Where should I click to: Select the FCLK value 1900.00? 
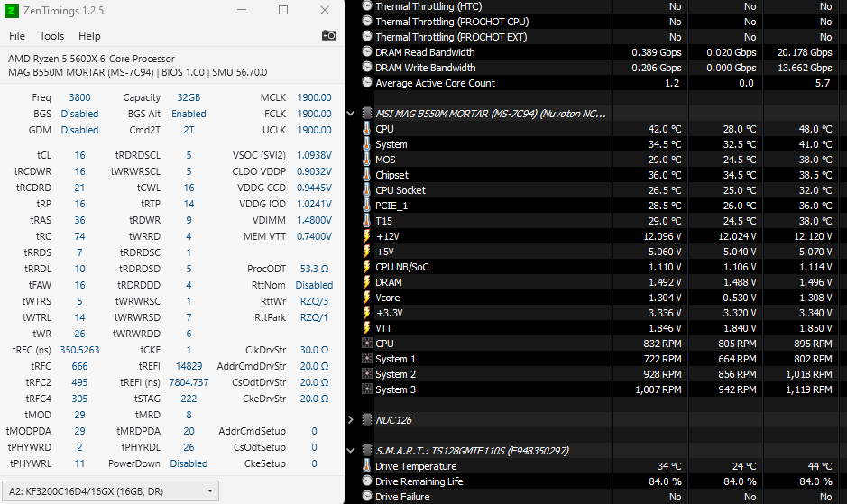[315, 114]
